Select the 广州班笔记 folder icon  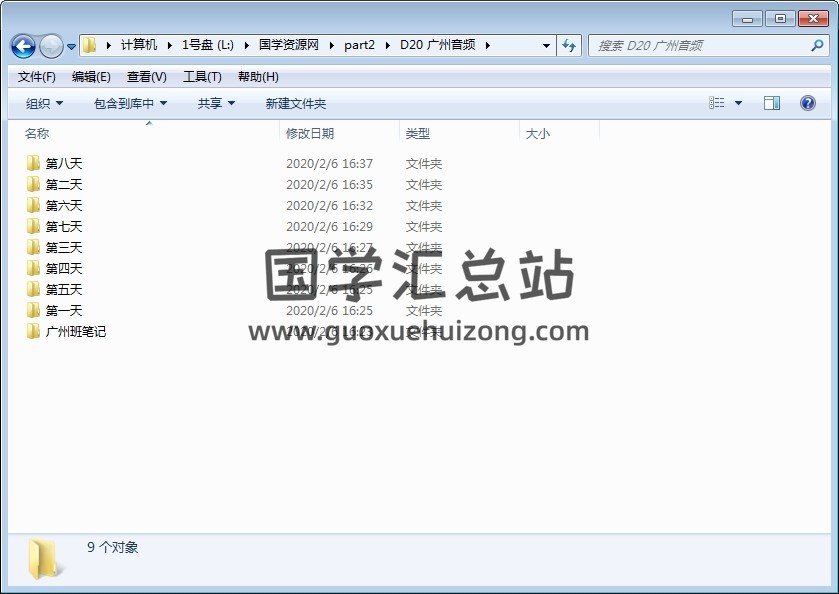(x=33, y=331)
